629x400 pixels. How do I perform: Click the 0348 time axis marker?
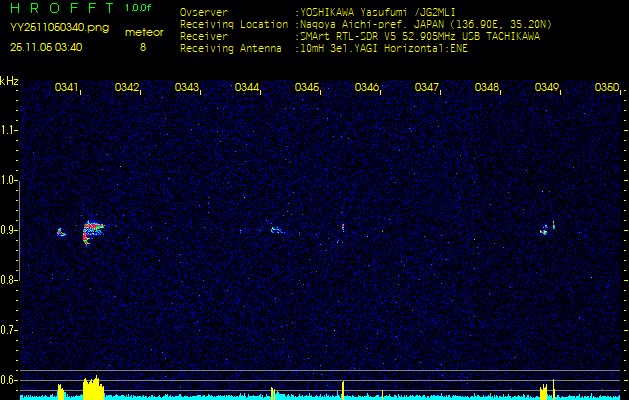pos(487,87)
